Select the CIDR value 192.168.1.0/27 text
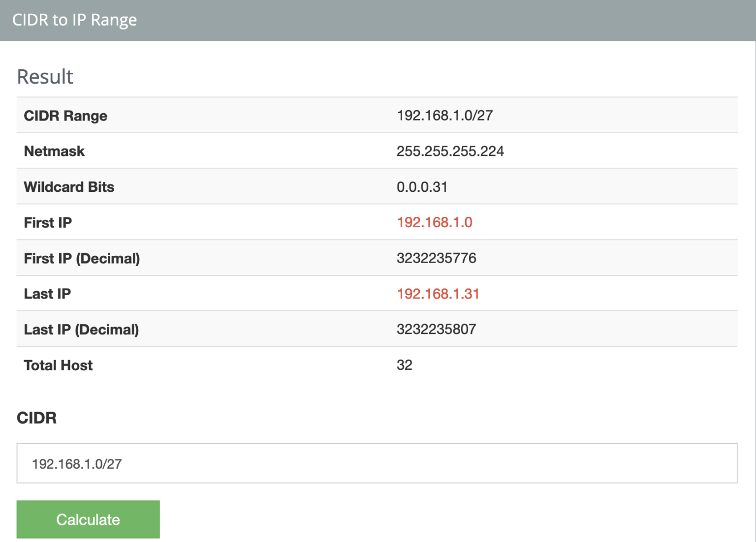The height and width of the screenshot is (542, 756). [78, 463]
